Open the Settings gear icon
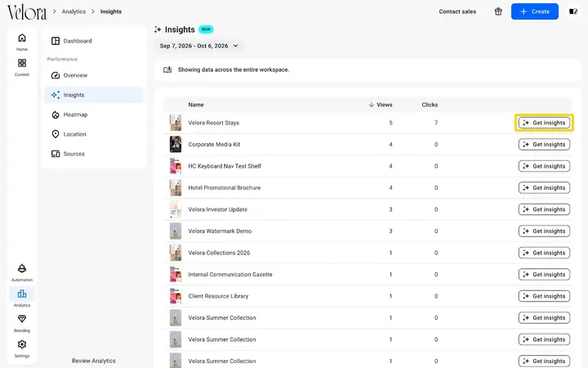The image size is (588, 368). 22,344
